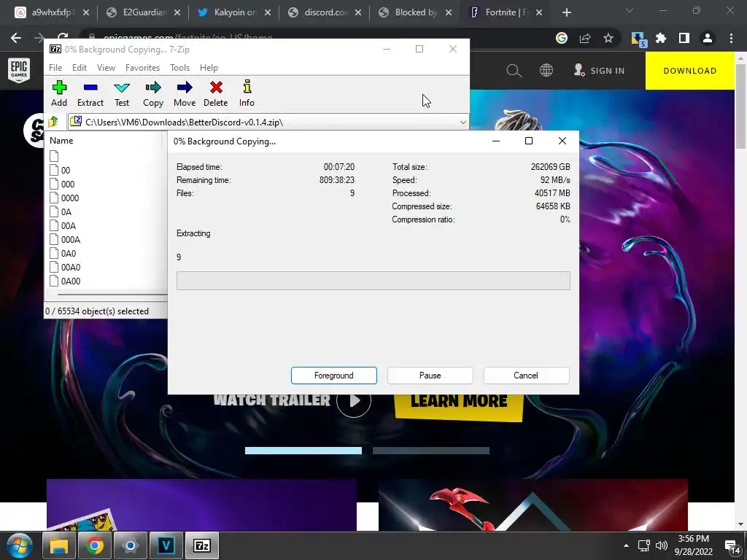Click the Epic Games logo
The height and width of the screenshot is (560, 747).
19,70
